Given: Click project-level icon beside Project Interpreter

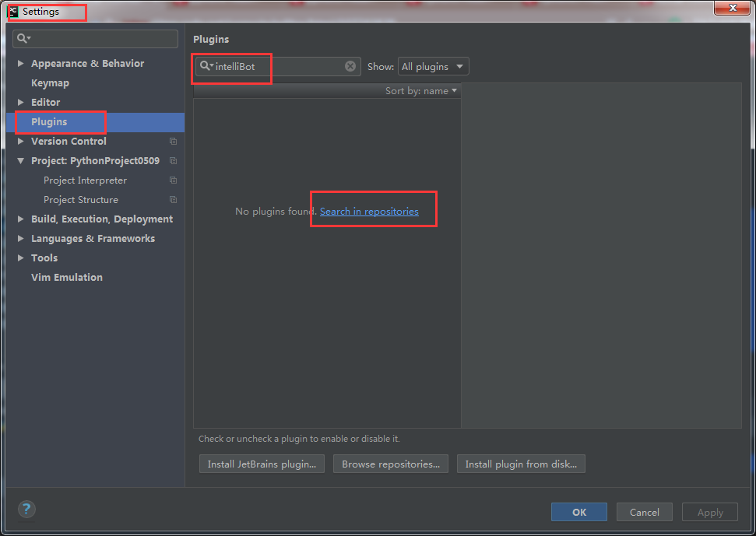Looking at the screenshot, I should point(173,180).
